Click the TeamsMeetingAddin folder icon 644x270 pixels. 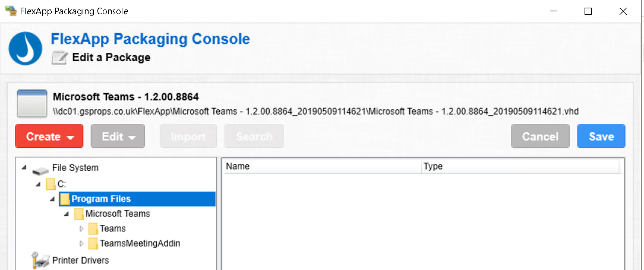[93, 243]
